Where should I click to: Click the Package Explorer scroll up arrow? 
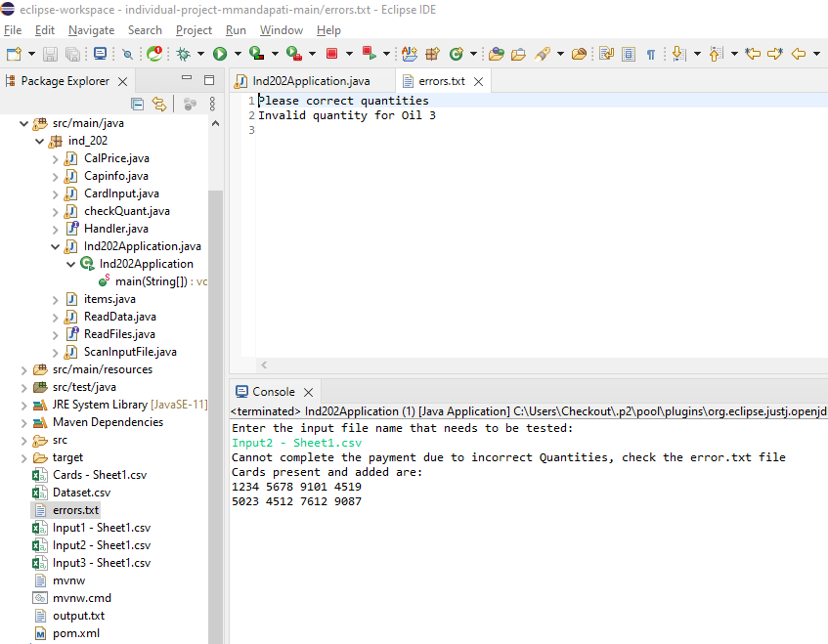click(215, 123)
